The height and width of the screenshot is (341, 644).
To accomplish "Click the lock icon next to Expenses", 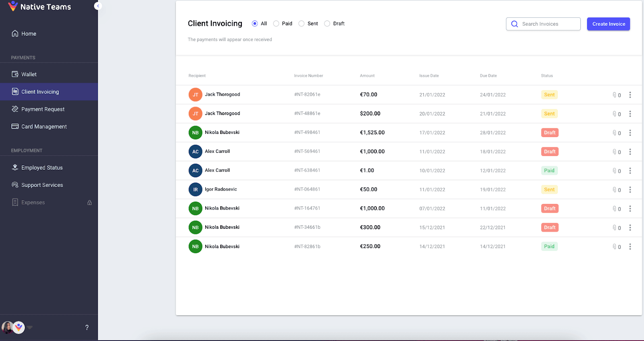I will point(90,203).
